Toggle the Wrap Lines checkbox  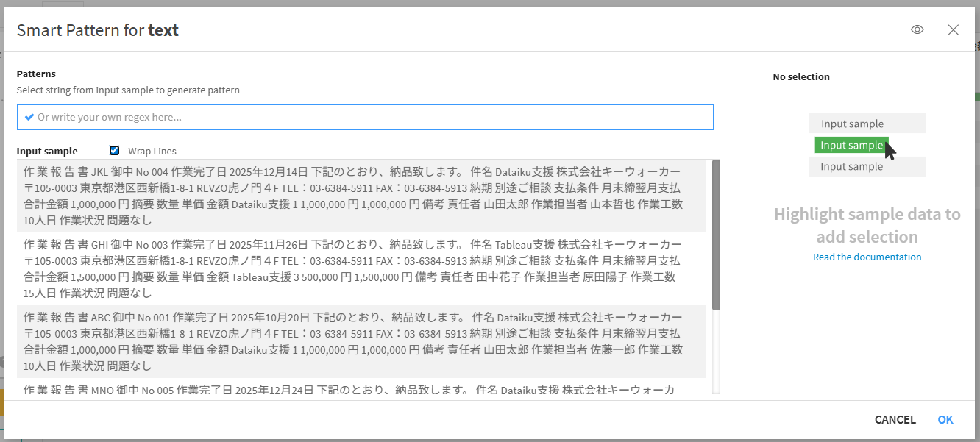point(114,151)
